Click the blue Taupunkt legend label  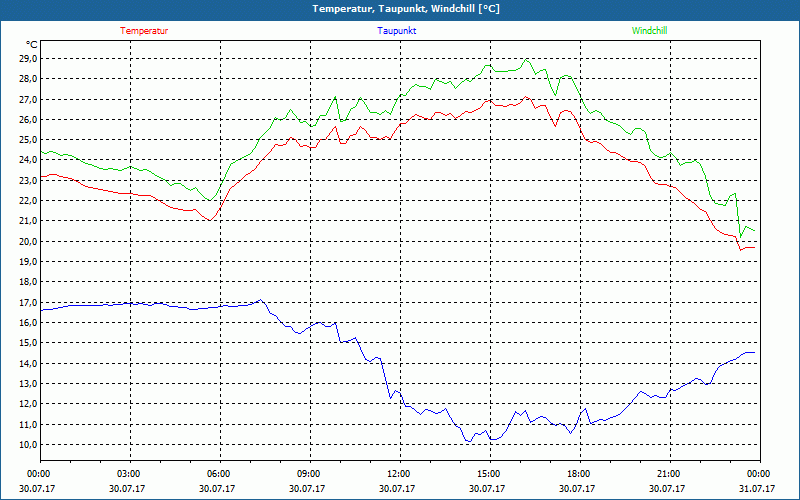(x=396, y=31)
